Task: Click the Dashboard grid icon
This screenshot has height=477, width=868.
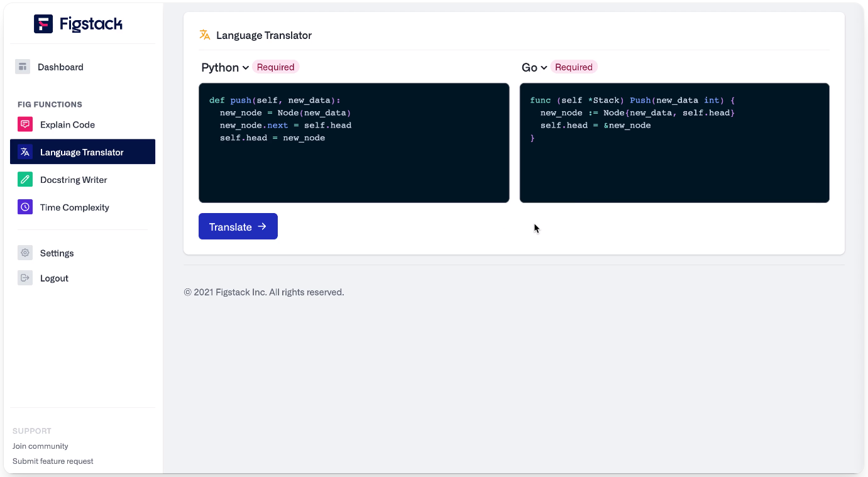Action: [x=23, y=67]
